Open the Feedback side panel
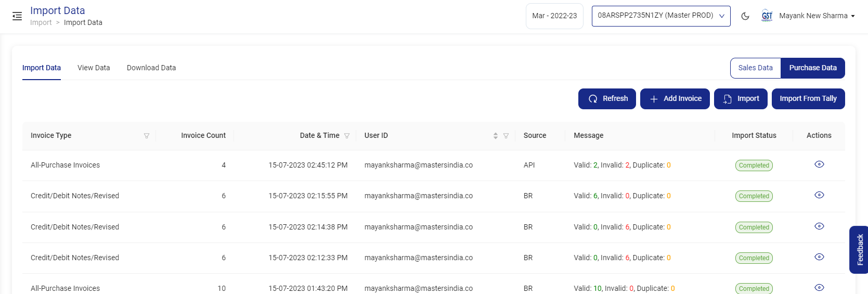The width and height of the screenshot is (868, 294). point(860,250)
